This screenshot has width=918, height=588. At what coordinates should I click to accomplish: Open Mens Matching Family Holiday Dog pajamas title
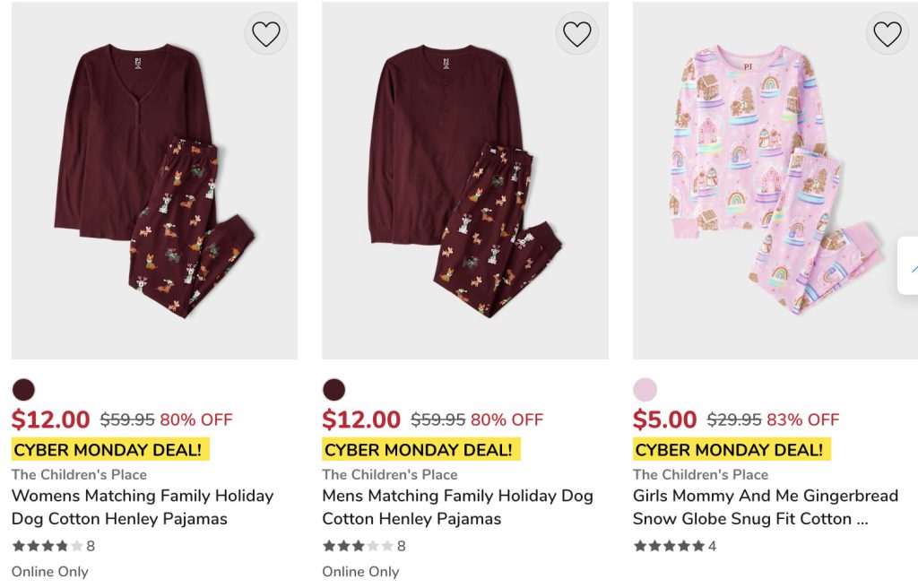[457, 507]
